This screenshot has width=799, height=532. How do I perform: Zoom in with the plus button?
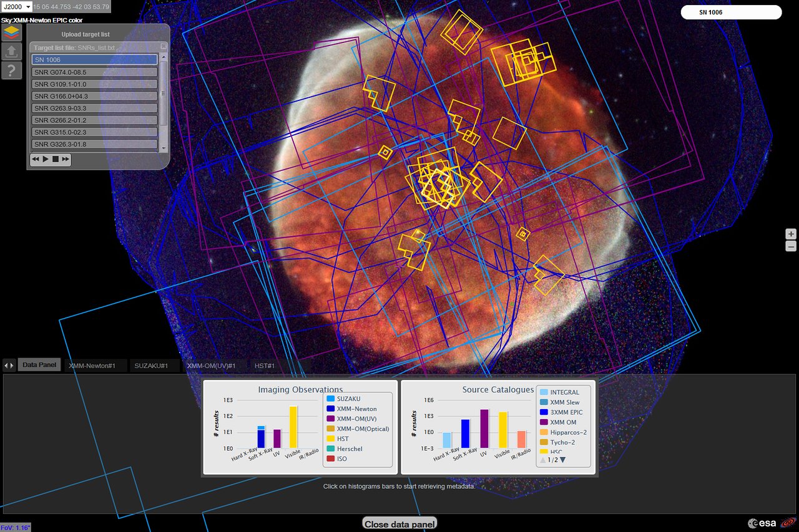point(791,234)
